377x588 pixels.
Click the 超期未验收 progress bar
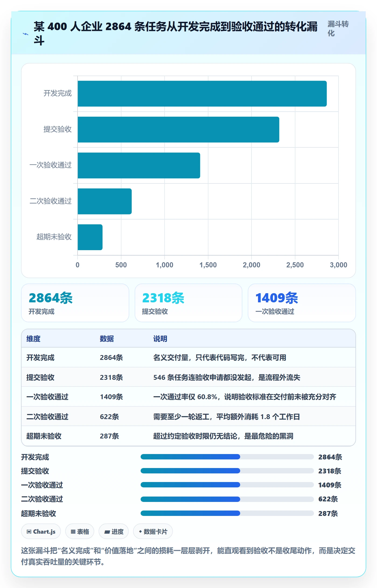227,513
